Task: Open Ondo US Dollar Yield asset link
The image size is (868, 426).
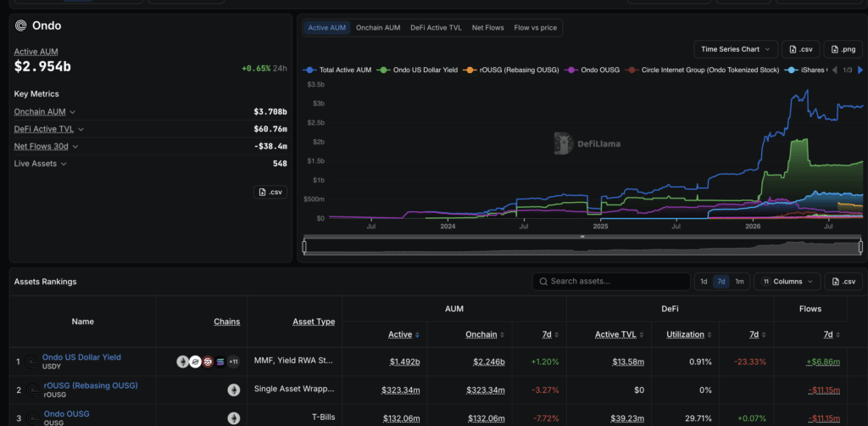Action: coord(81,357)
